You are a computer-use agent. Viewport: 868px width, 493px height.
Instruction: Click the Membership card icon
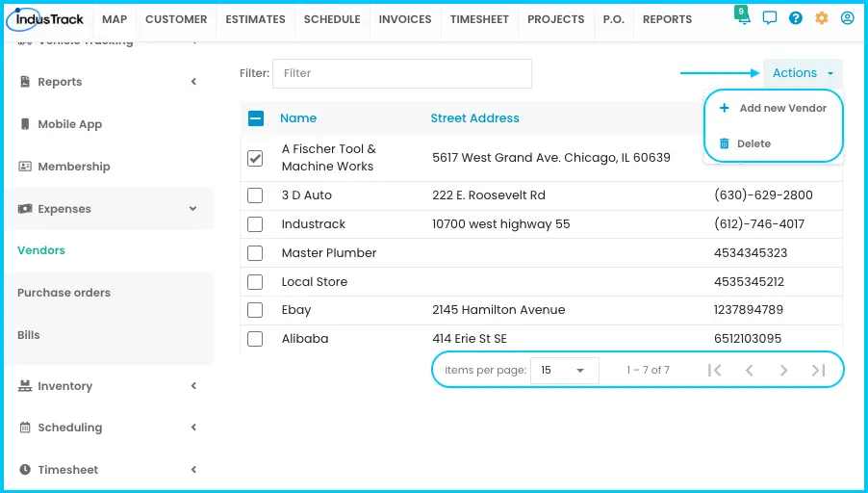pyautogui.click(x=25, y=167)
